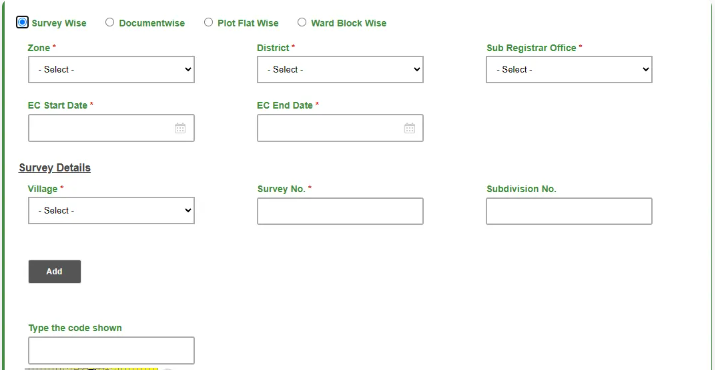
Task: Select the Plot Flat Wise option
Action: 208,22
